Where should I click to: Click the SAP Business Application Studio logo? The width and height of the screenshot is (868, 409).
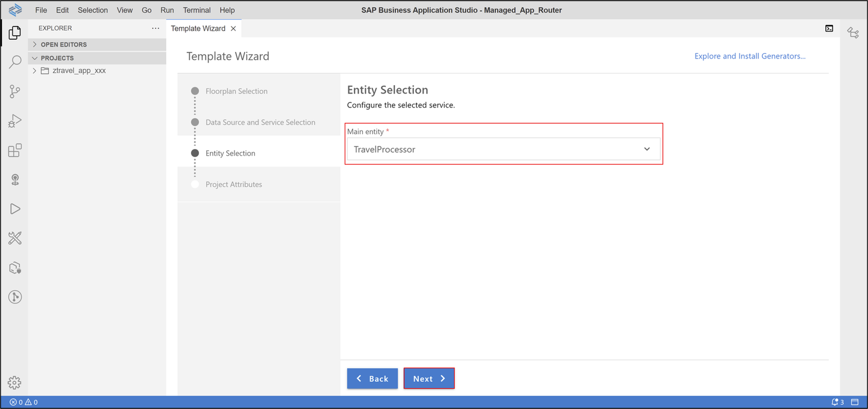coord(15,10)
